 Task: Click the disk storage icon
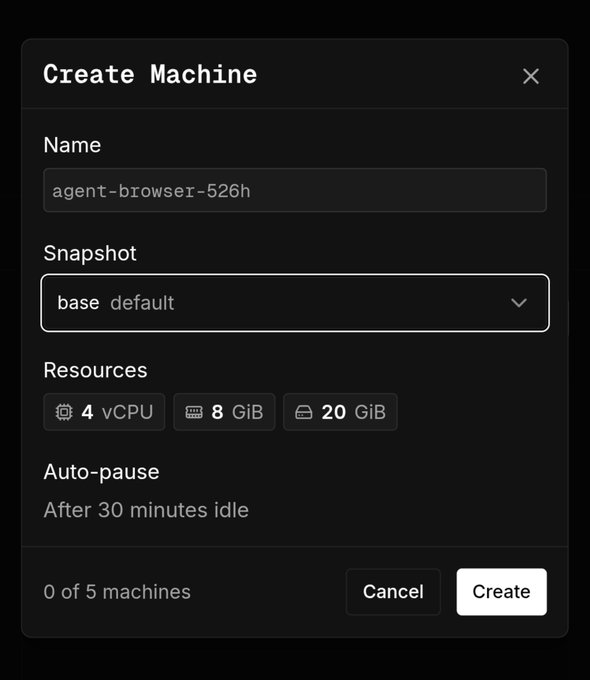[x=304, y=412]
